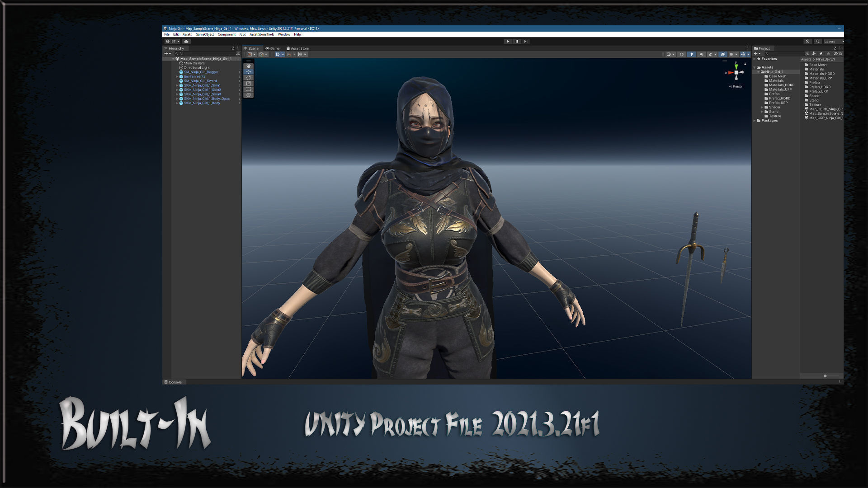Select the Rect tool
The image size is (868, 488).
248,89
